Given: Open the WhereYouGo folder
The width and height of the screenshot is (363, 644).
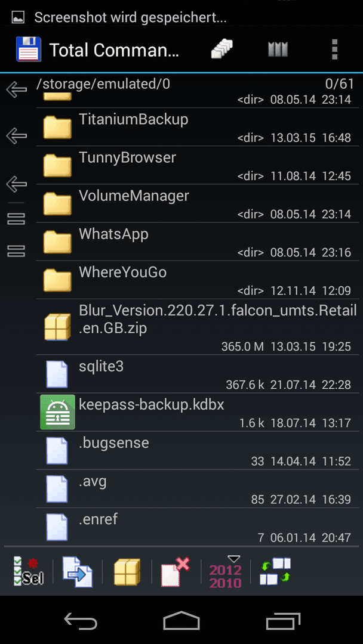Looking at the screenshot, I should [x=198, y=280].
